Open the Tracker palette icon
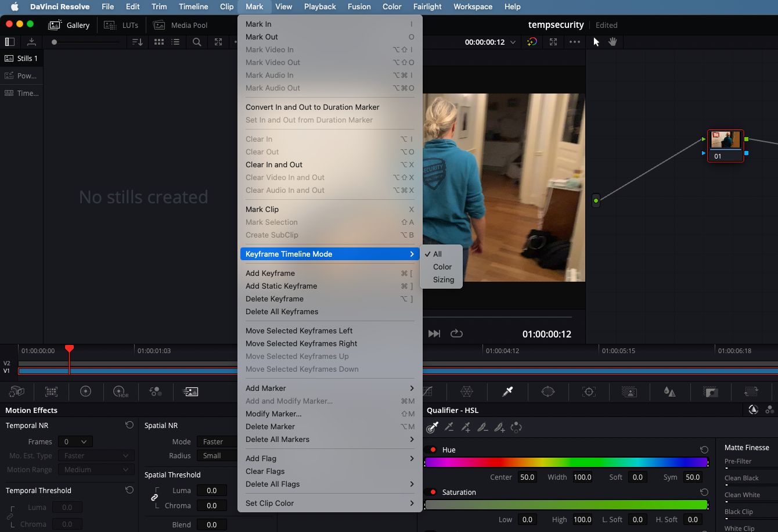 (x=589, y=392)
